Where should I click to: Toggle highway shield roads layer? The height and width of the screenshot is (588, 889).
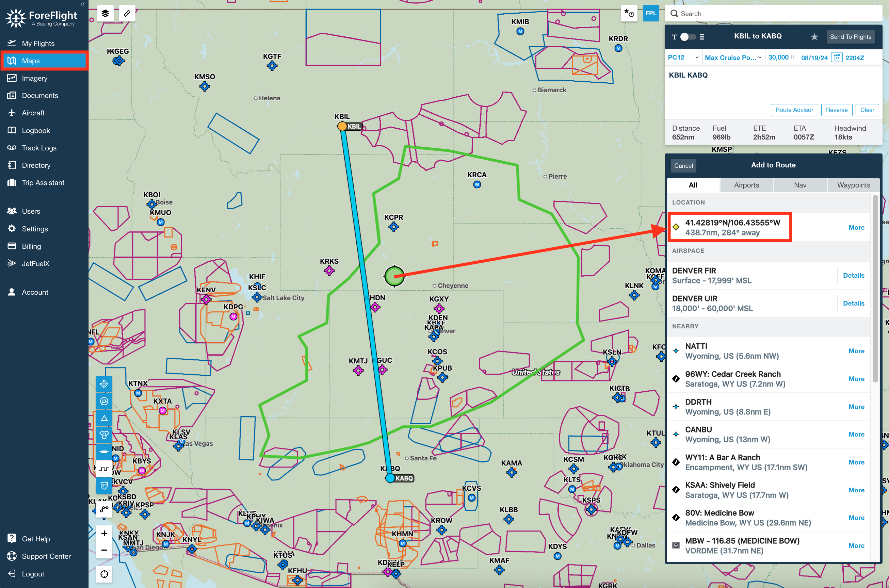[x=104, y=486]
